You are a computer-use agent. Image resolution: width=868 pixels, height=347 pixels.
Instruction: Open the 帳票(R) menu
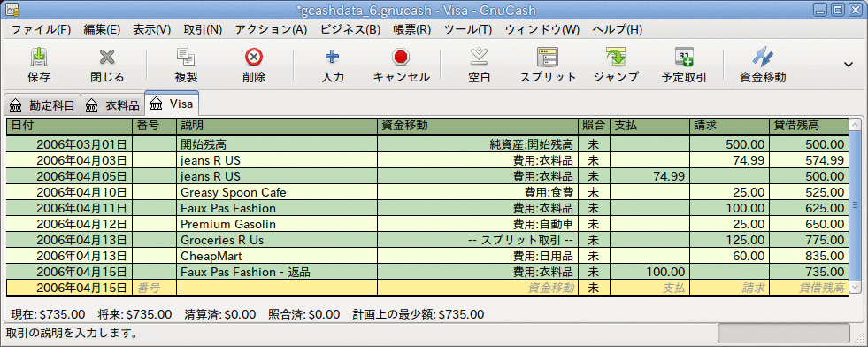click(x=411, y=29)
